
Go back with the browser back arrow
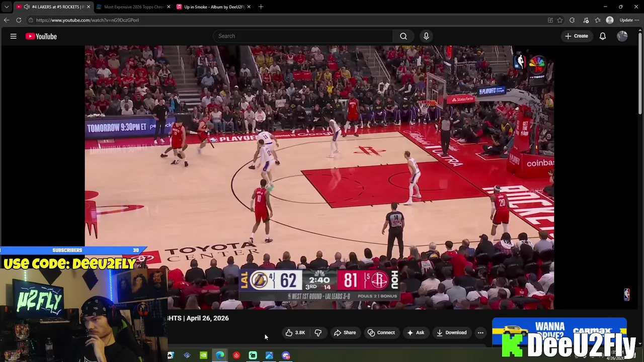pyautogui.click(x=7, y=20)
